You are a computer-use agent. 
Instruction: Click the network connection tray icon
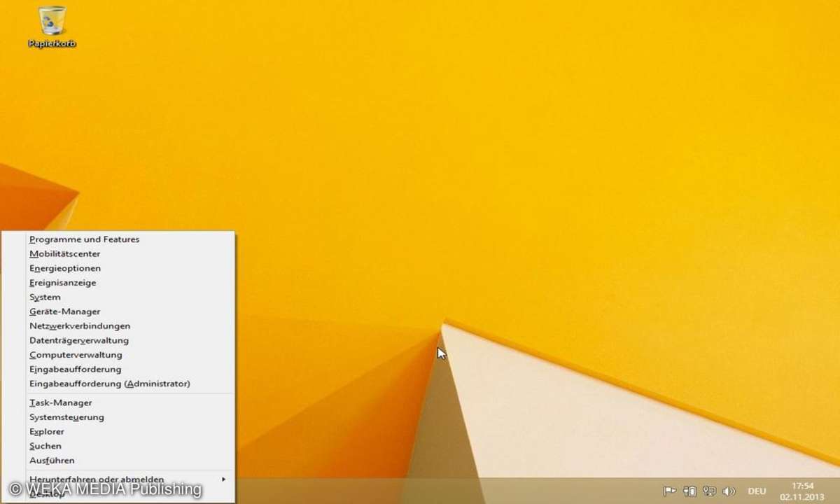pyautogui.click(x=709, y=491)
